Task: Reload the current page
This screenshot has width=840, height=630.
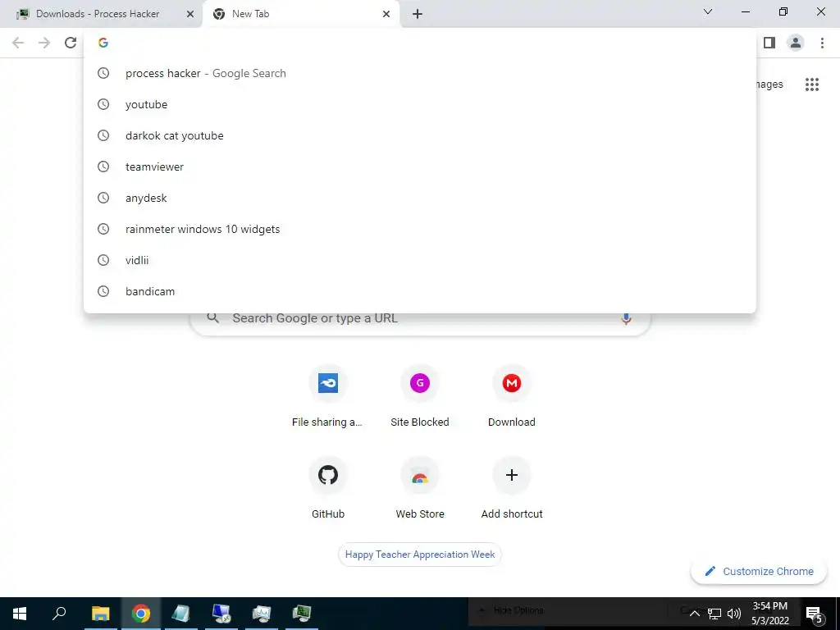Action: pos(71,43)
